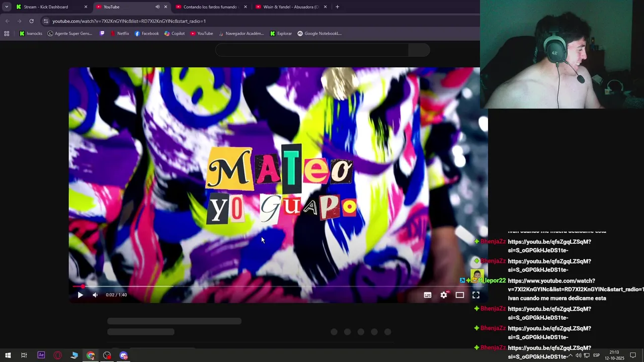Click the YouTube search box
Image resolution: width=644 pixels, height=362 pixels.
click(312, 50)
